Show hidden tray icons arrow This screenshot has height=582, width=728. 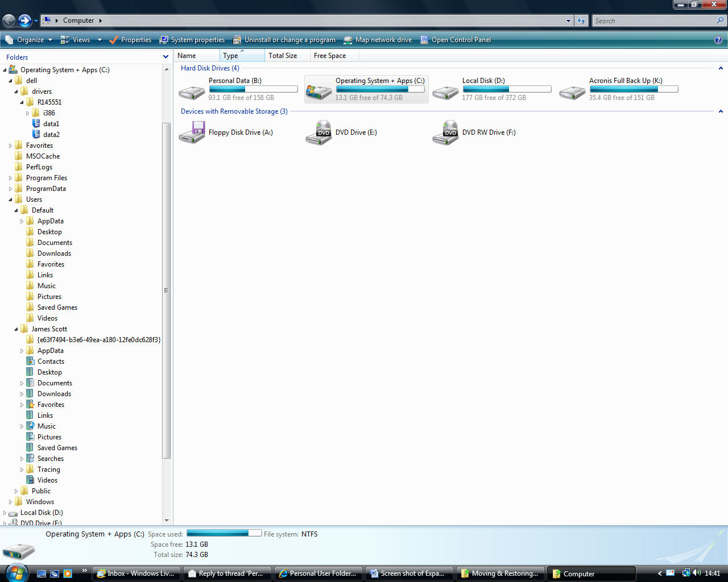tap(660, 573)
